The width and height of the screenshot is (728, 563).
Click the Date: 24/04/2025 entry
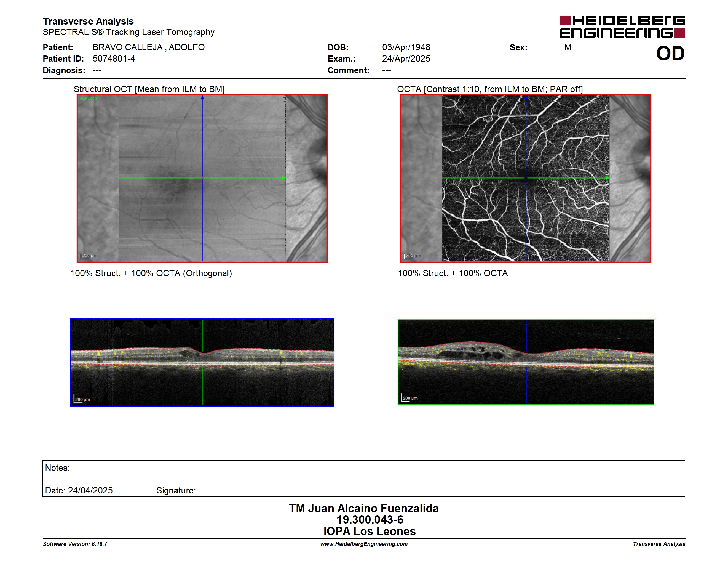coord(79,490)
